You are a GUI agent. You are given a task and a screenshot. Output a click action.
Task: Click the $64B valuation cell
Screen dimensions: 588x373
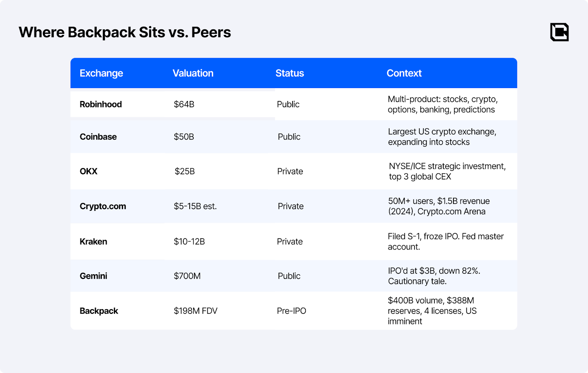point(184,104)
